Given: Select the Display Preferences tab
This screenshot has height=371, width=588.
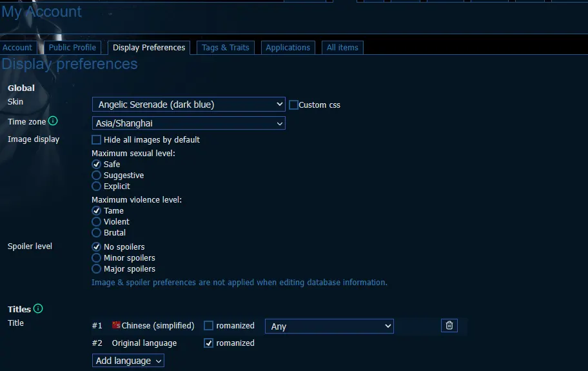Looking at the screenshot, I should [149, 48].
